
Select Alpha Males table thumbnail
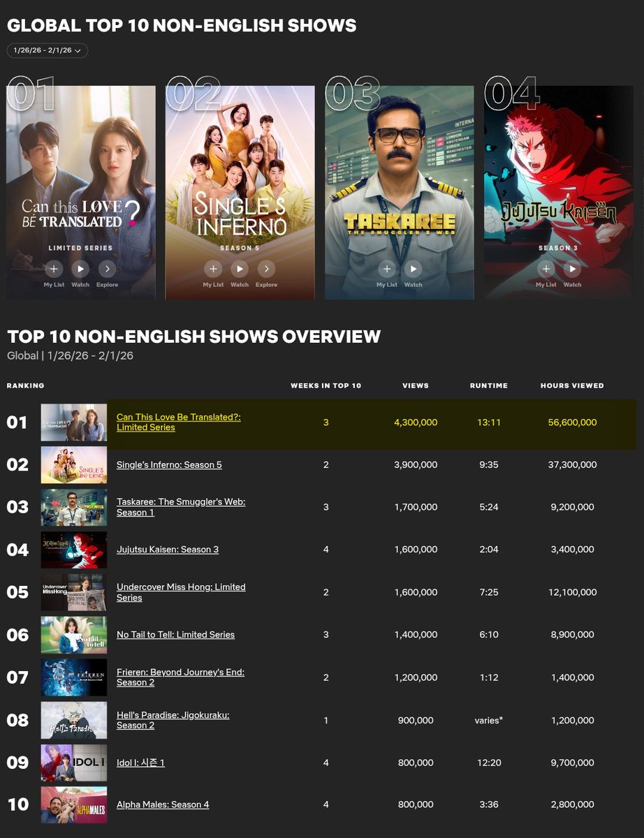coord(74,804)
